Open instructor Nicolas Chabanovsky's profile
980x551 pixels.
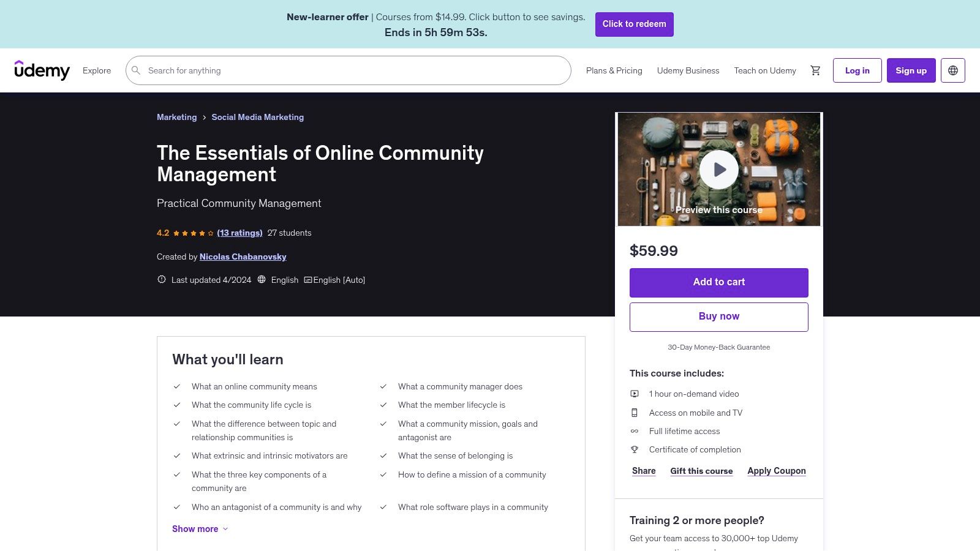point(243,257)
